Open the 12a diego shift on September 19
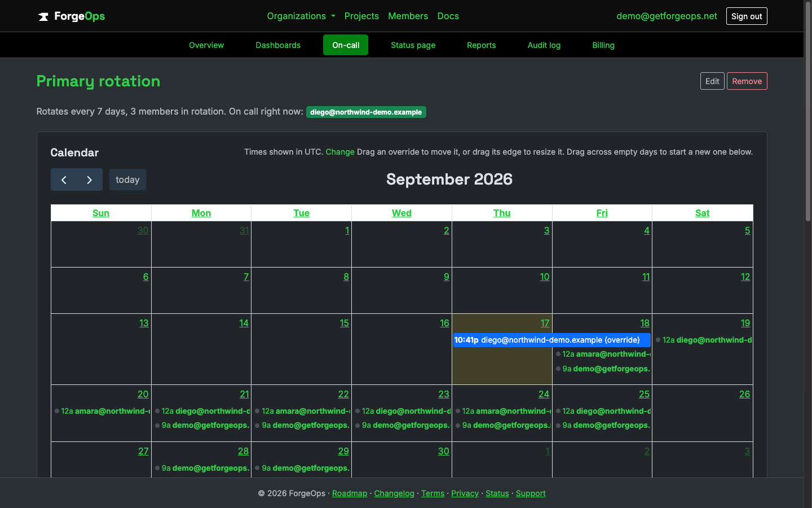 coord(703,340)
